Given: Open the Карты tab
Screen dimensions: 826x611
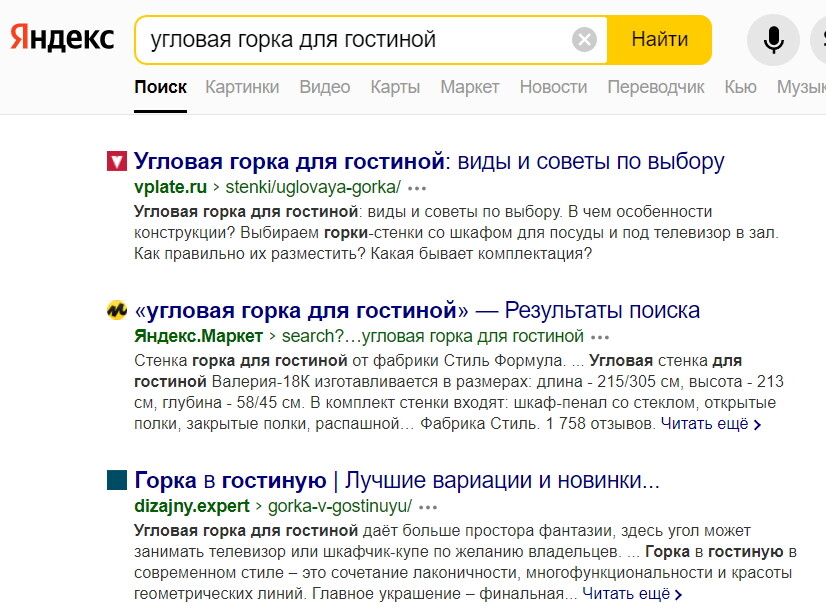Looking at the screenshot, I should click(395, 87).
